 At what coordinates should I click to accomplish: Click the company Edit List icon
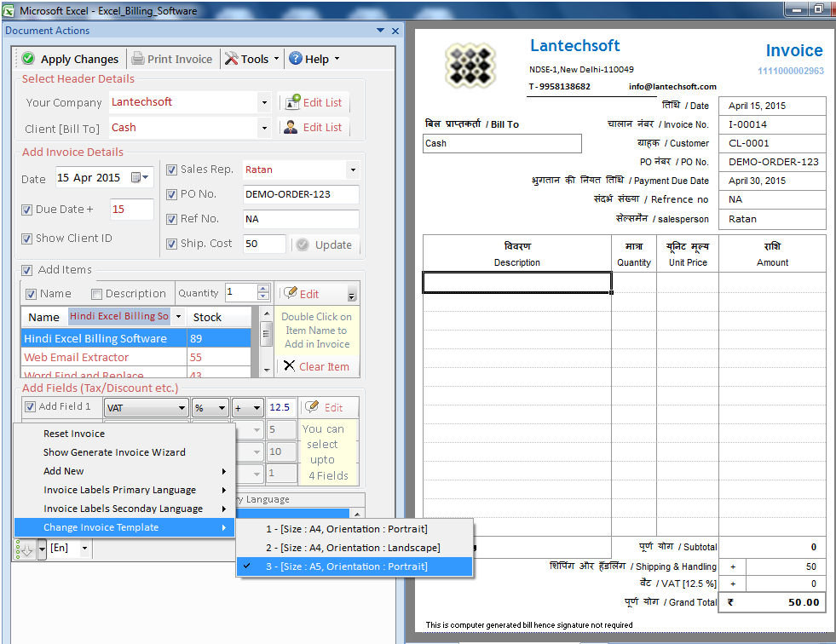point(292,102)
